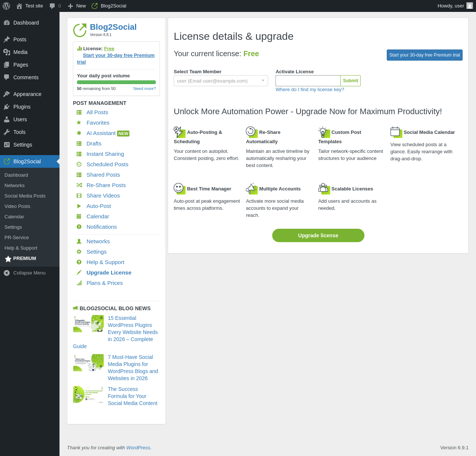Click the Best Time Manager smiley icon
Screen dimensions: 476x456
tap(180, 189)
